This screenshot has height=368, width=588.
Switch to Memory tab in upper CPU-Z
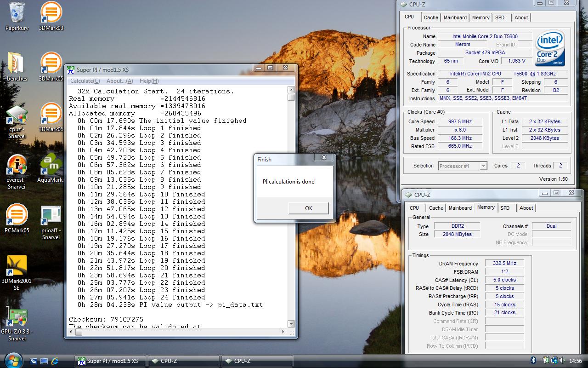481,17
